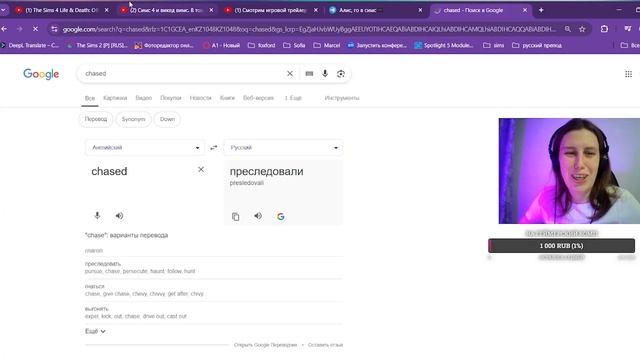Open the on-screen keyboard icon

pos(309,73)
